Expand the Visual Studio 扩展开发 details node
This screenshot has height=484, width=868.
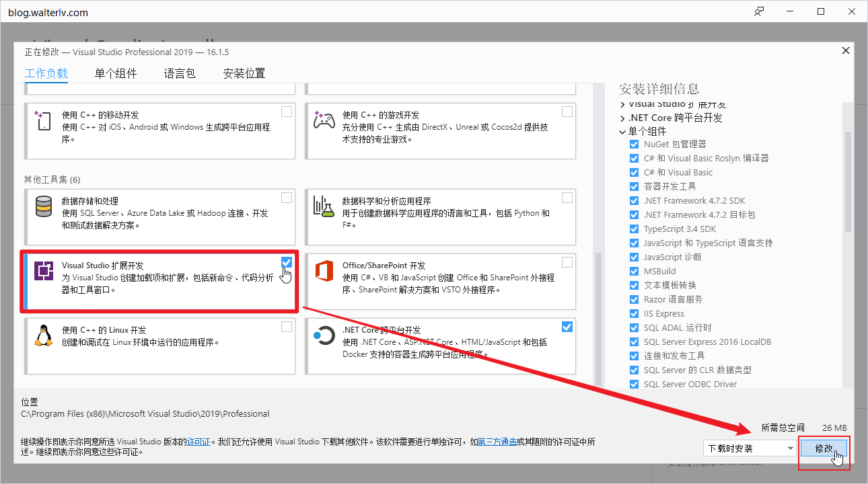click(x=622, y=105)
